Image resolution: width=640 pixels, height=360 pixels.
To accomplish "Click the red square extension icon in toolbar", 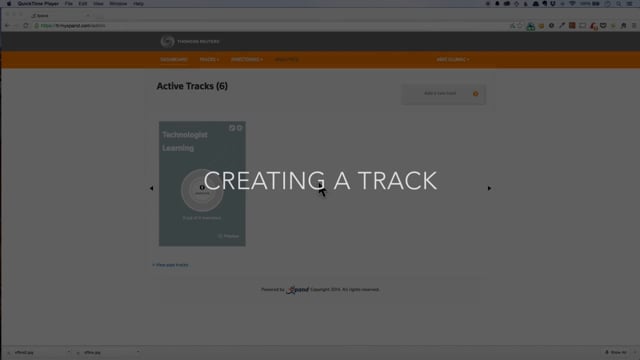I will point(572,26).
